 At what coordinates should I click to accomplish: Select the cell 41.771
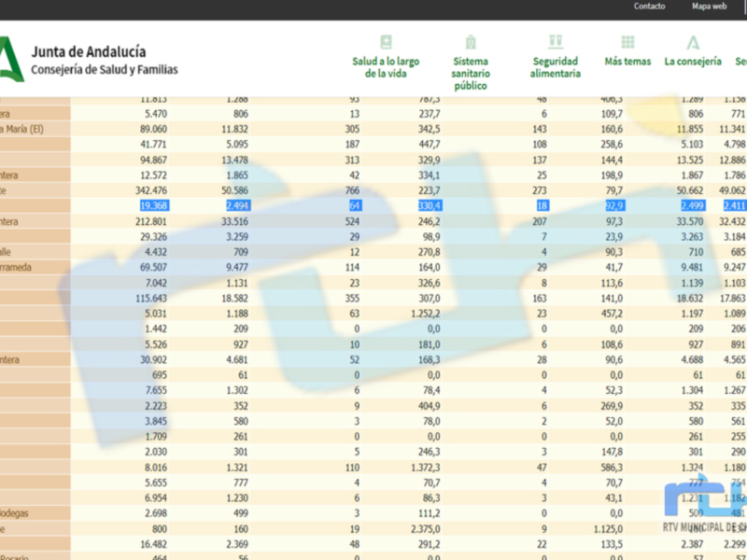click(x=153, y=145)
